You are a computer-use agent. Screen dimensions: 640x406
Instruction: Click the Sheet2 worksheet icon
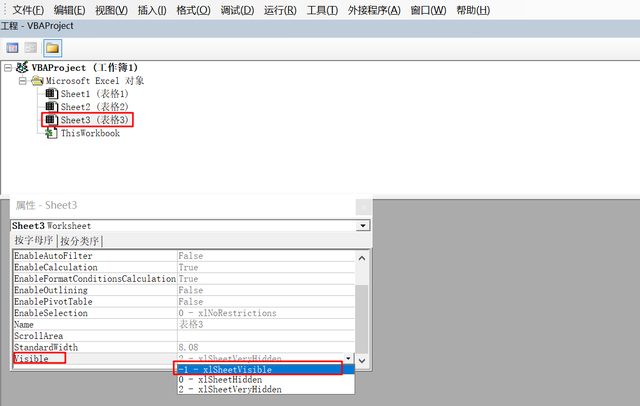[x=51, y=107]
